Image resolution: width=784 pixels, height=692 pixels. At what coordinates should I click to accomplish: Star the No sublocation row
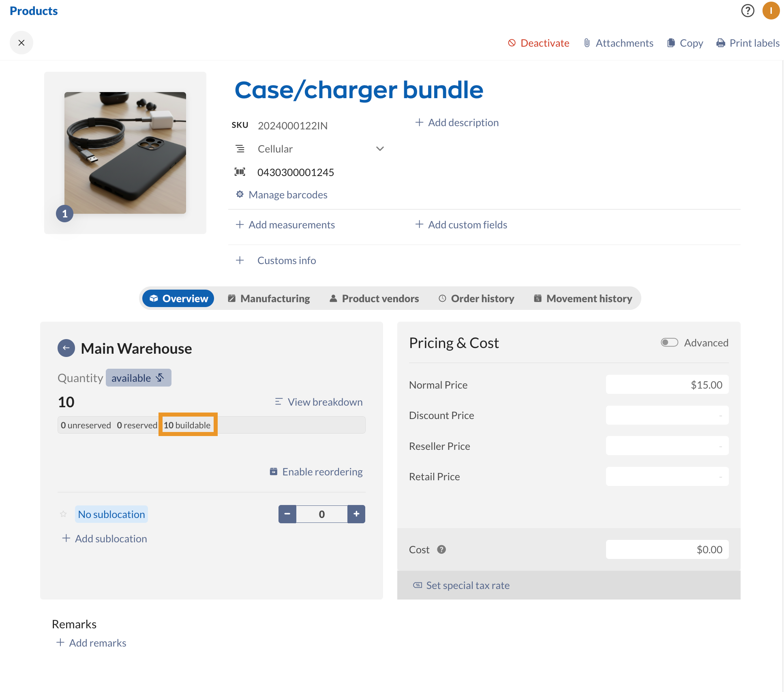pyautogui.click(x=64, y=514)
